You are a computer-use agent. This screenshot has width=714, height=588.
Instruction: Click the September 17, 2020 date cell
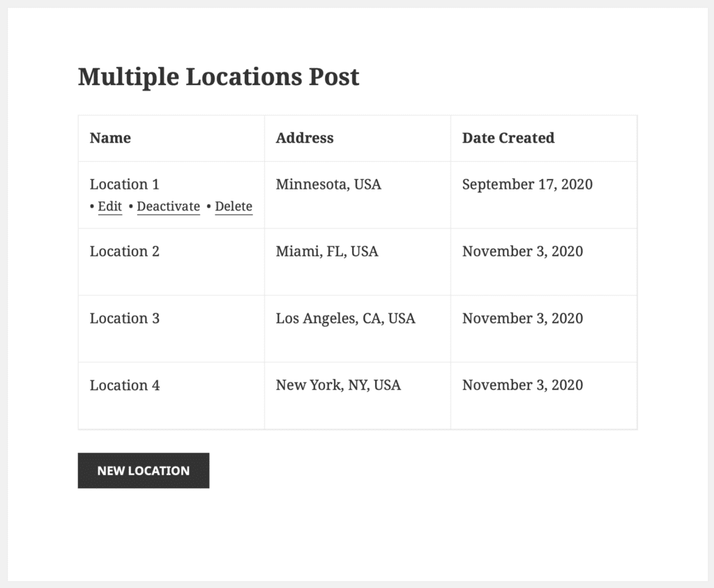click(x=528, y=185)
